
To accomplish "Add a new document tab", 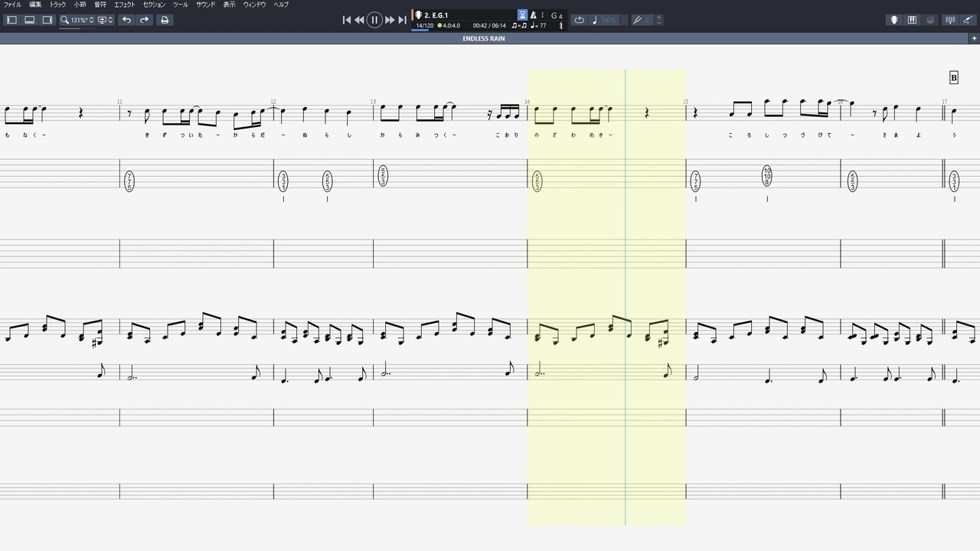I will [x=974, y=38].
